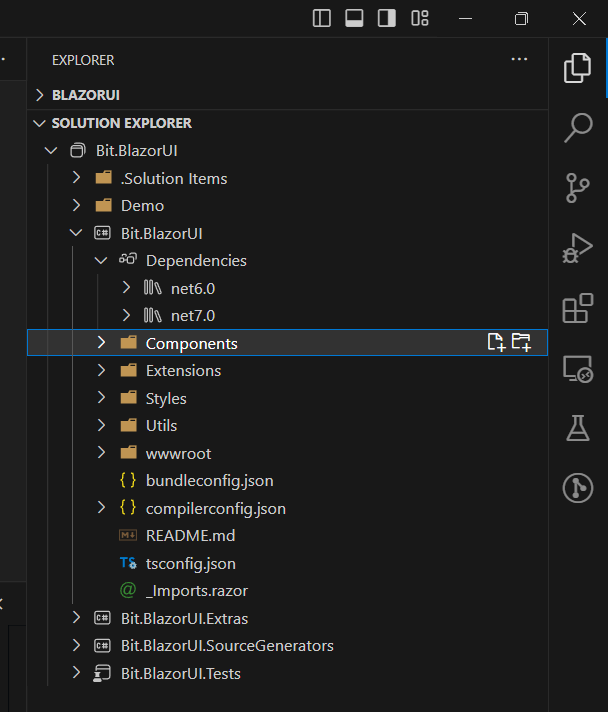This screenshot has width=608, height=712.
Task: Click the solution icon beside Bit.BlazorUI root
Action: [x=78, y=150]
